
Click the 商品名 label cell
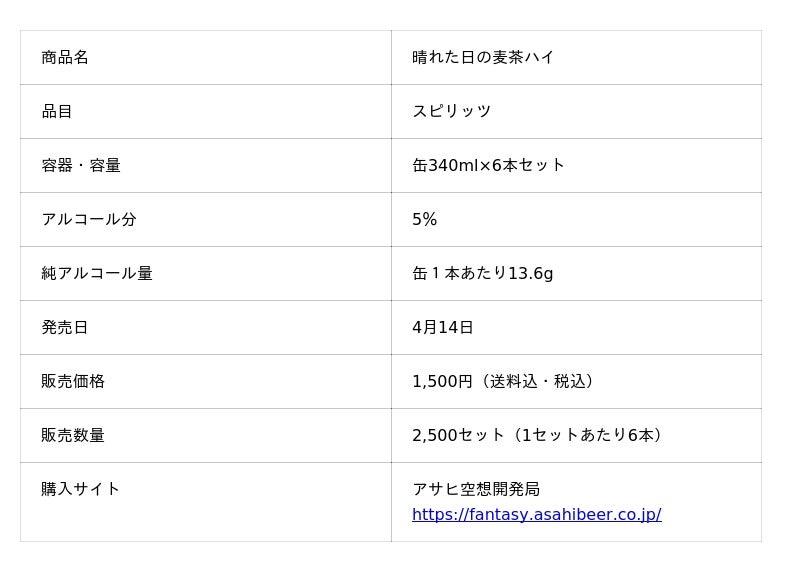65,58
